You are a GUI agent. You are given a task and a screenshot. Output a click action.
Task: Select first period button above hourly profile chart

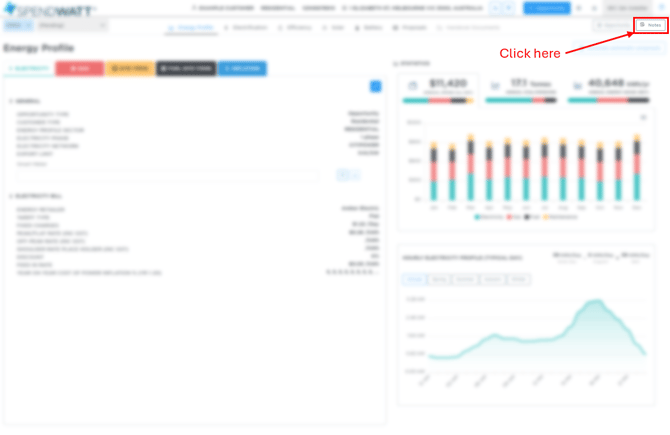tap(413, 281)
